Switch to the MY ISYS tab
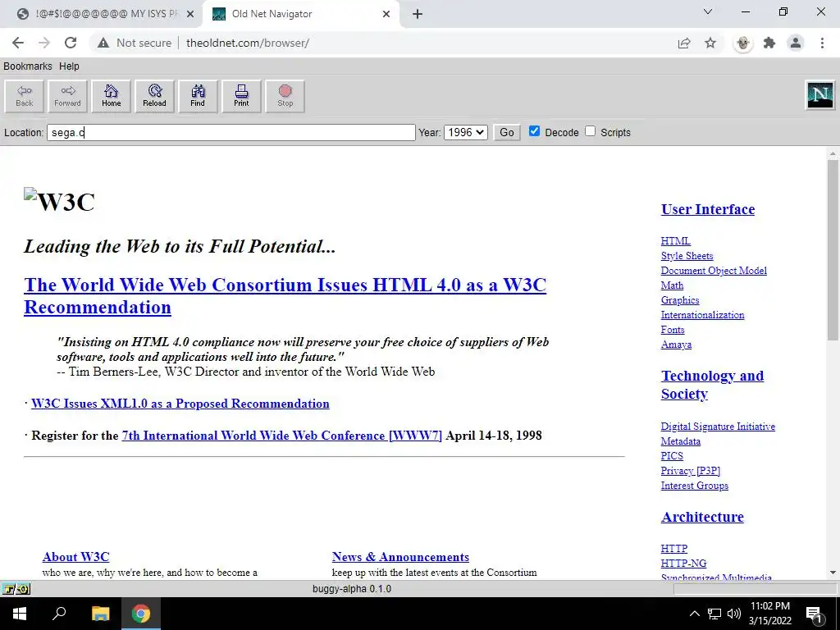The image size is (840, 630). [x=106, y=14]
